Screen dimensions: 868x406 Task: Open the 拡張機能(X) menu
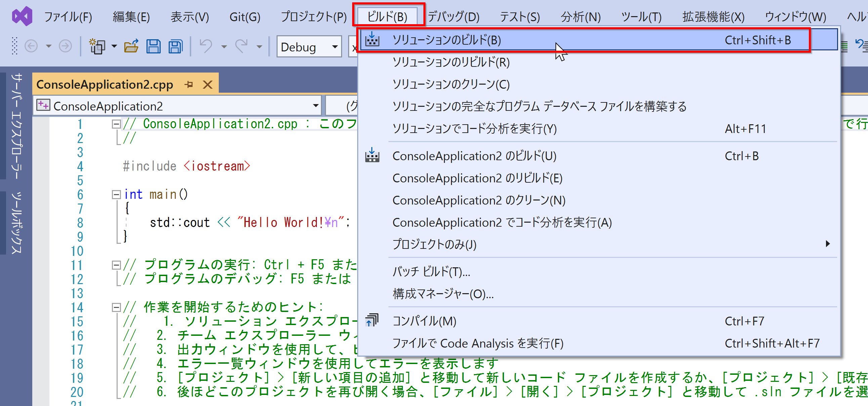[x=713, y=16]
